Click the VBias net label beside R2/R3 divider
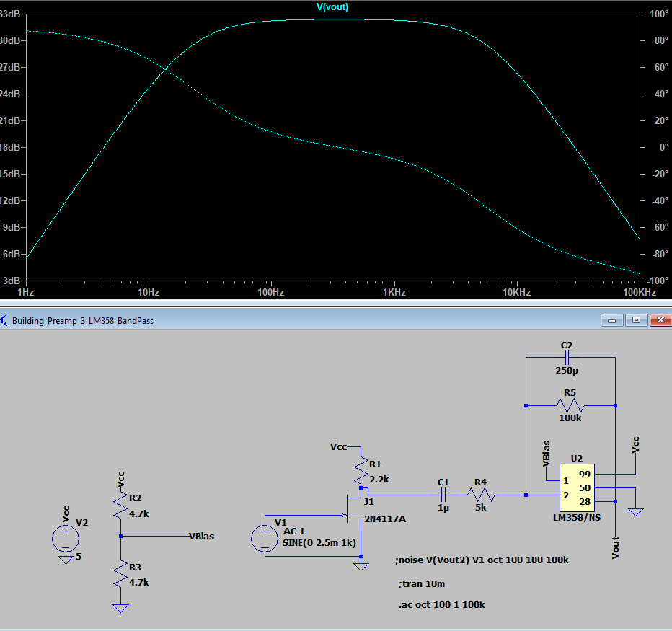The width and height of the screenshot is (672, 631). coord(201,536)
